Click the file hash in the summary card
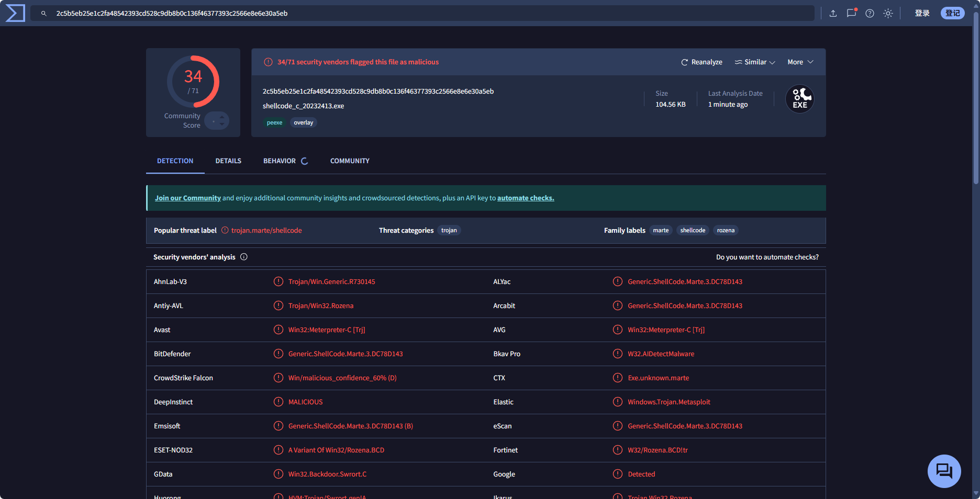This screenshot has width=980, height=499. coord(378,92)
